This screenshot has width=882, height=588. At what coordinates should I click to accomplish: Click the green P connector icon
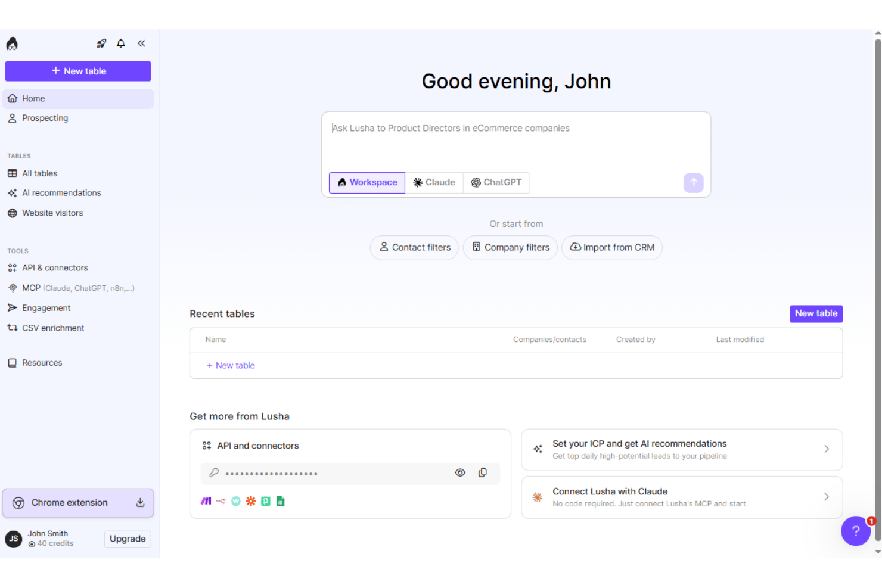(266, 502)
